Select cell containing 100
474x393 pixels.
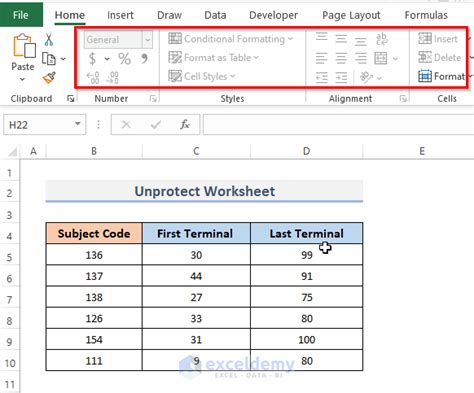tap(306, 340)
